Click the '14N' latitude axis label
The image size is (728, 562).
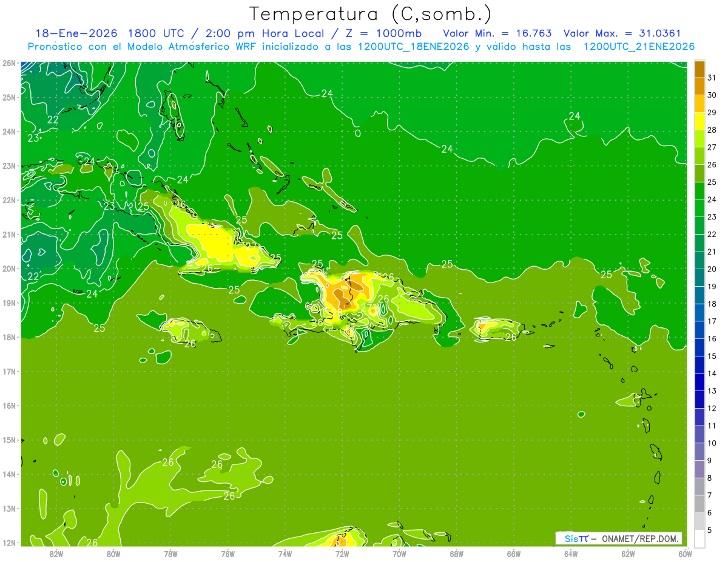[x=9, y=474]
